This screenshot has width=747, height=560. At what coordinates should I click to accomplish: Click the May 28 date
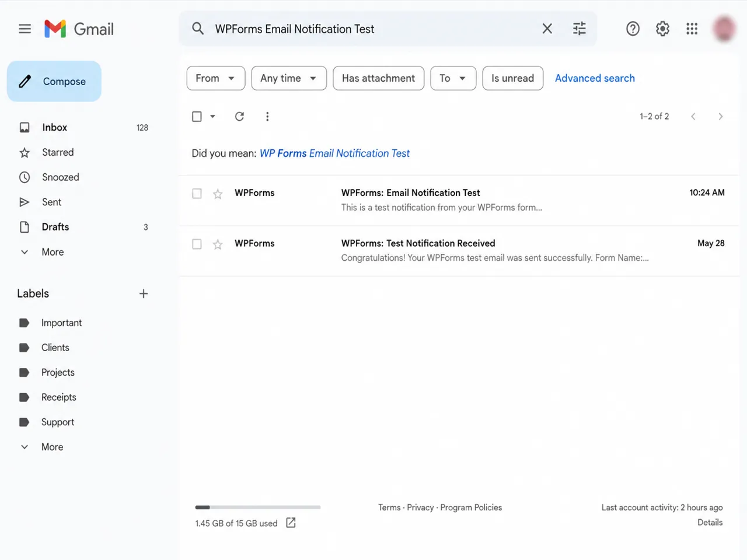click(x=711, y=243)
